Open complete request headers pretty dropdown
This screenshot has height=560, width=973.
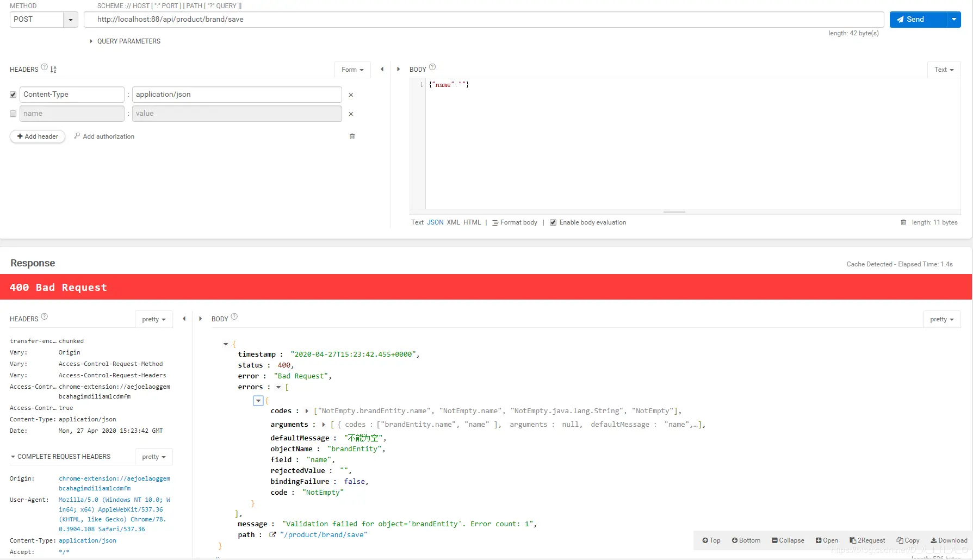(154, 457)
